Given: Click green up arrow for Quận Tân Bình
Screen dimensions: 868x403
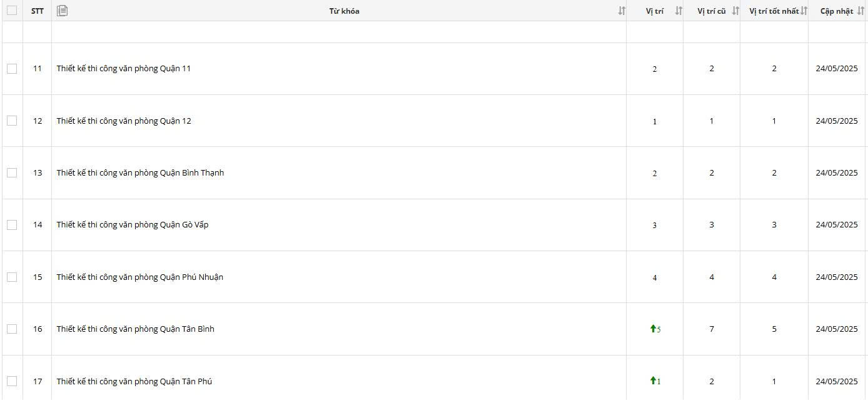Looking at the screenshot, I should point(653,329).
